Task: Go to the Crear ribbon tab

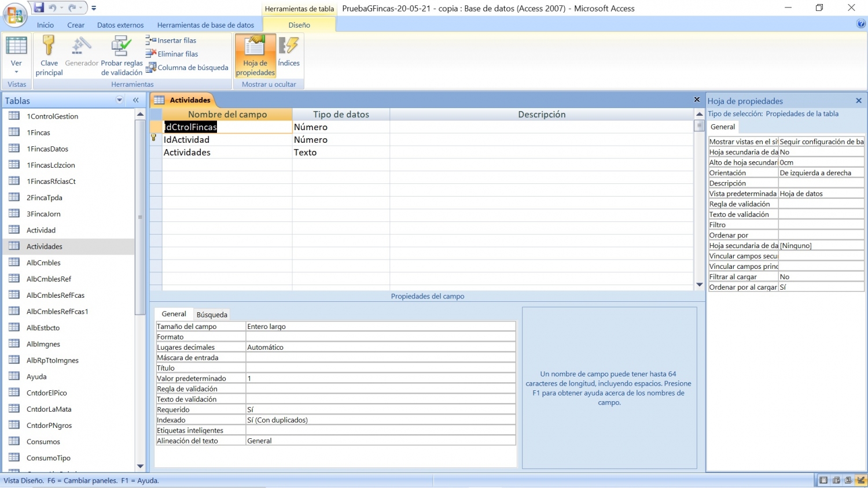Action: (76, 25)
